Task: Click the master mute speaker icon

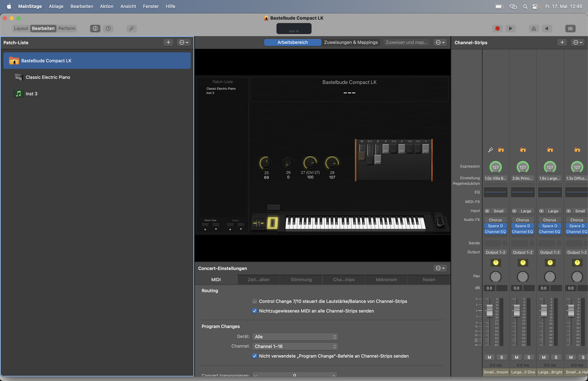Action: [546, 28]
